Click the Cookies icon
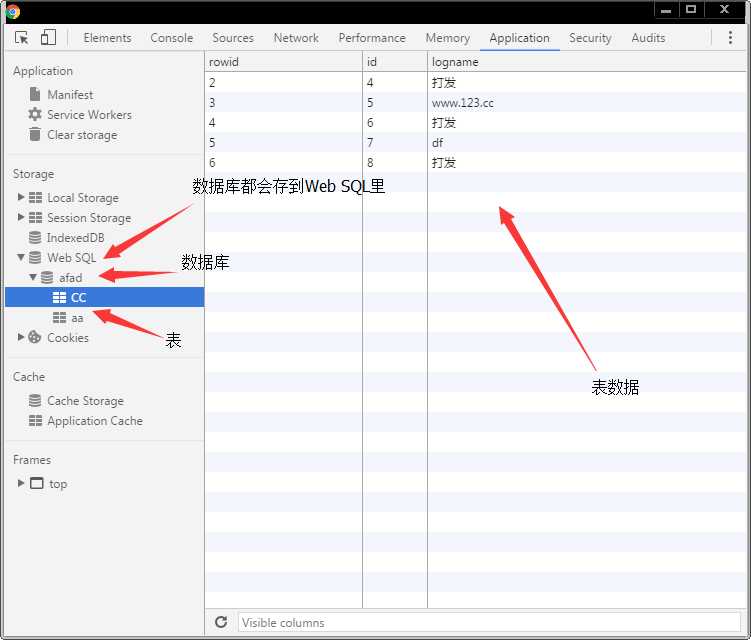 34,337
